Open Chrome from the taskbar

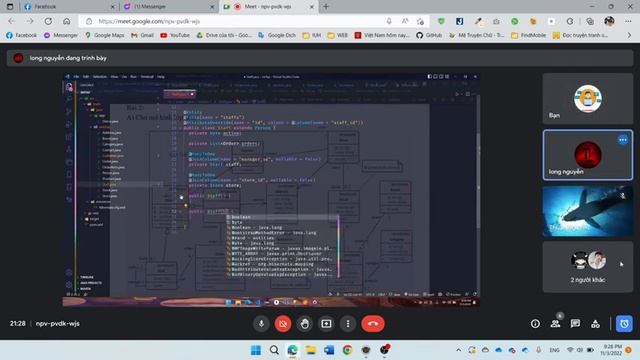(347, 350)
